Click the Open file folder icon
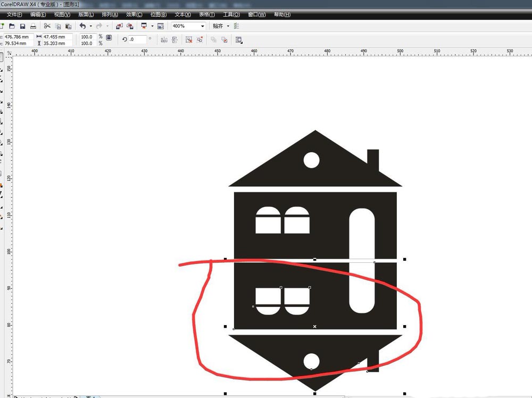The height and width of the screenshot is (398, 532). tap(12, 26)
